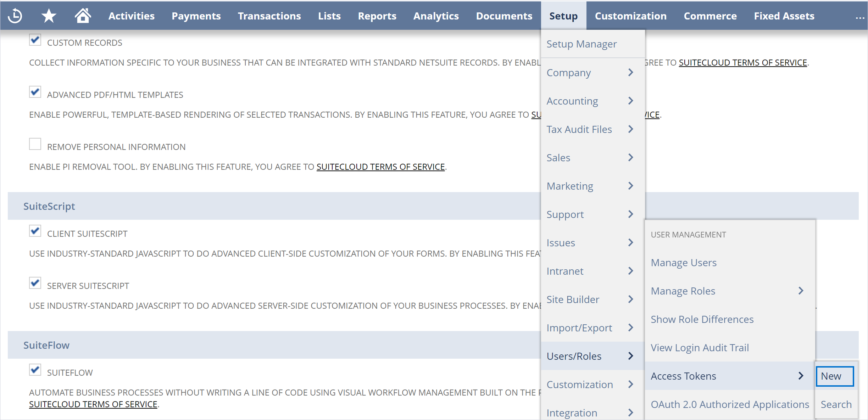Toggle the SuiteFlow checkbox
The image size is (868, 420).
35,370
